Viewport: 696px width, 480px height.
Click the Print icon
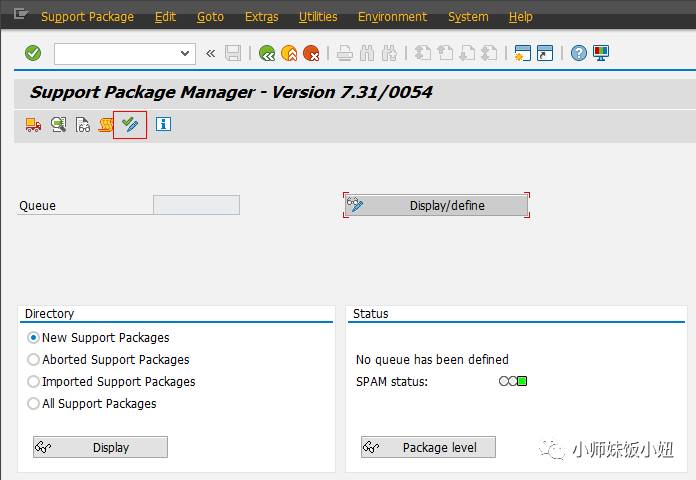(344, 53)
